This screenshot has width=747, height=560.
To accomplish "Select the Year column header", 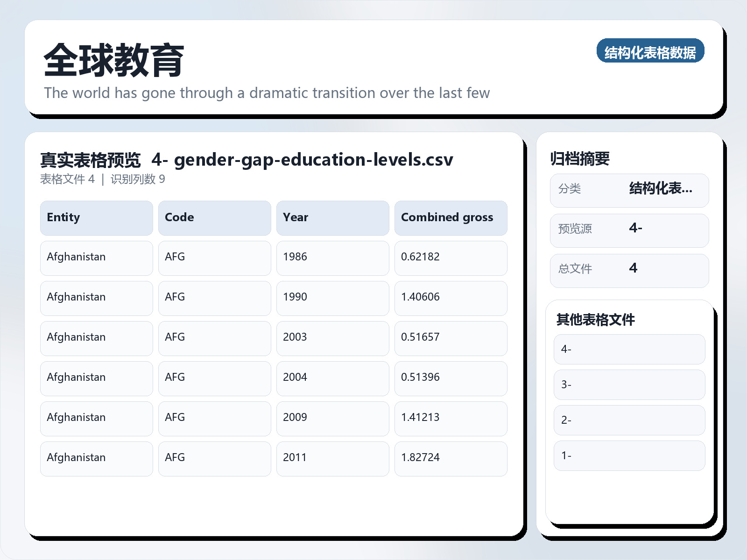I will point(332,217).
